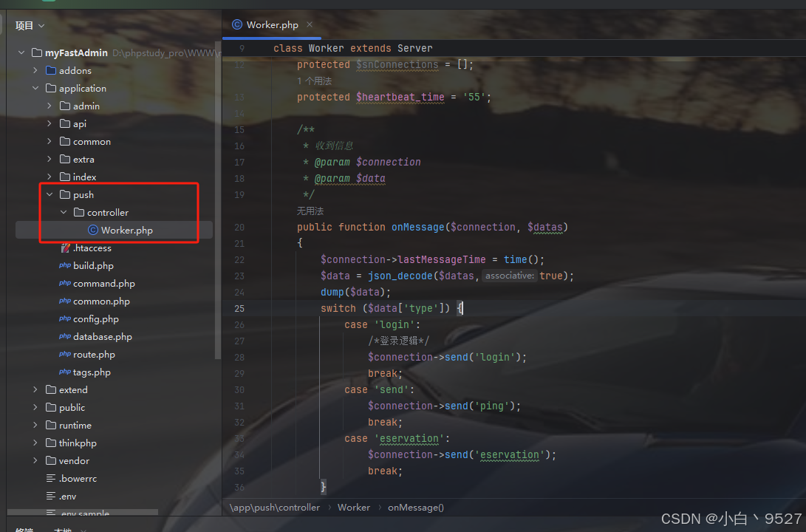Screen dimensions: 806x532
Task: Click the tags.php file icon
Action: 65,372
